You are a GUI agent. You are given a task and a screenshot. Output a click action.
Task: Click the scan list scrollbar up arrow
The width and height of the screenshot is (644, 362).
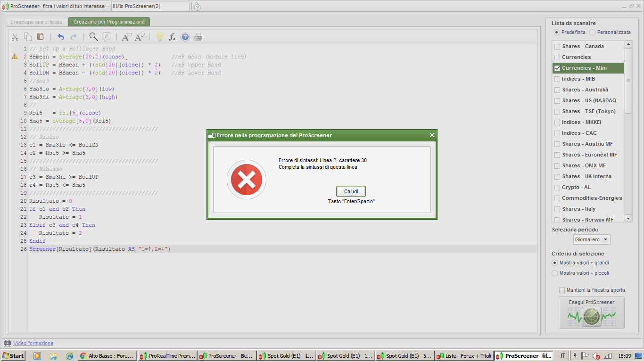pyautogui.click(x=628, y=44)
